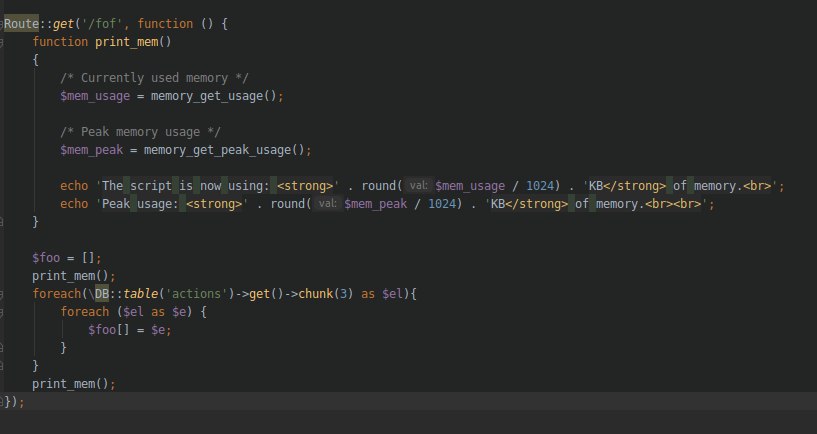Click 1024 on the $mem_peak echo line
The width and height of the screenshot is (817, 434).
[442, 204]
